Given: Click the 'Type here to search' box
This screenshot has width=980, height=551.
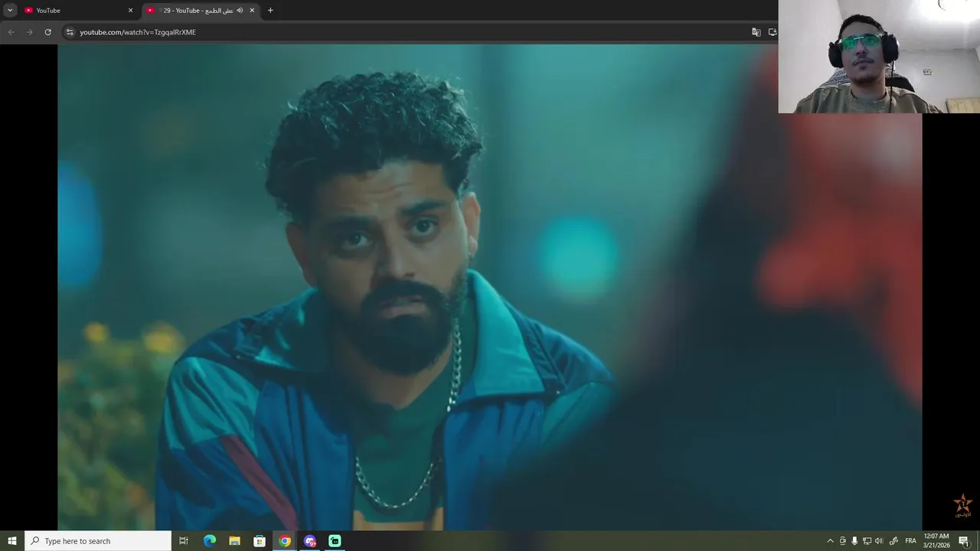Looking at the screenshot, I should [x=98, y=541].
